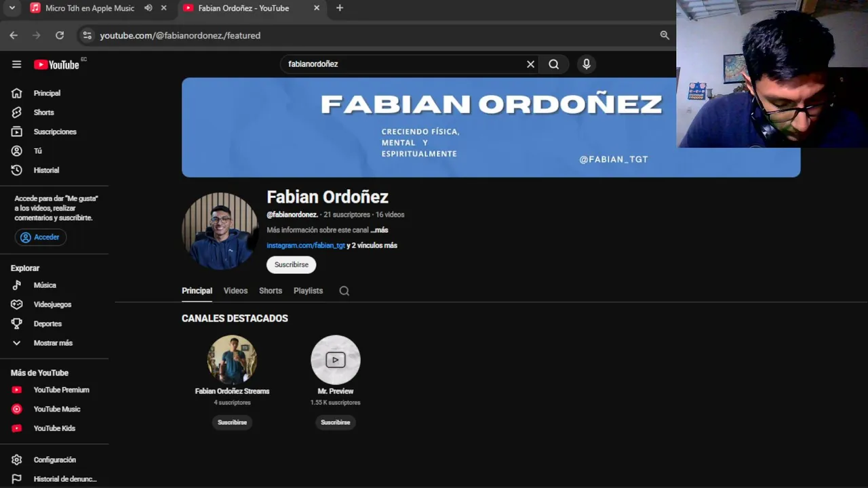Click the search magnifier button

pos(554,64)
